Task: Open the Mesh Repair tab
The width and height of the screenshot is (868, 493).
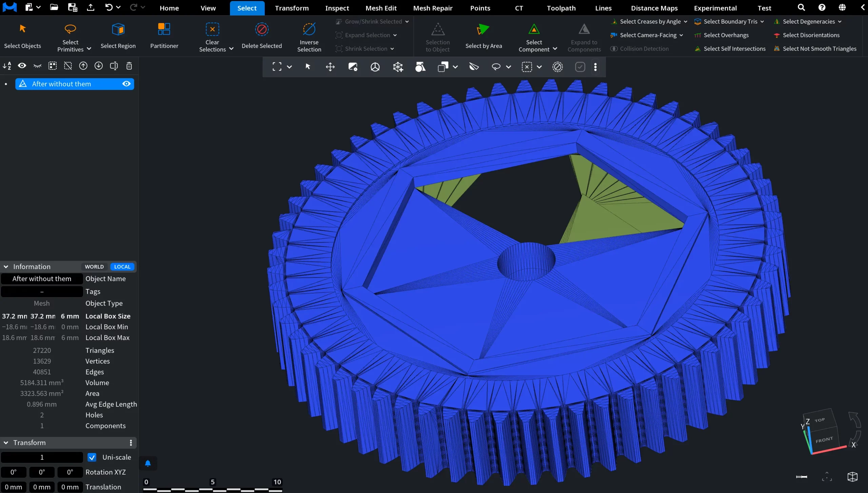Action: click(433, 8)
